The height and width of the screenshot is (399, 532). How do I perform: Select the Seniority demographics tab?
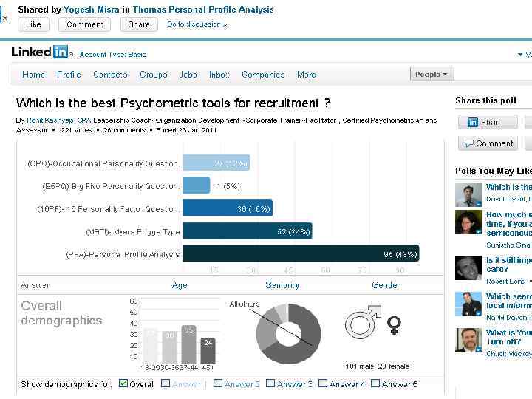(282, 285)
